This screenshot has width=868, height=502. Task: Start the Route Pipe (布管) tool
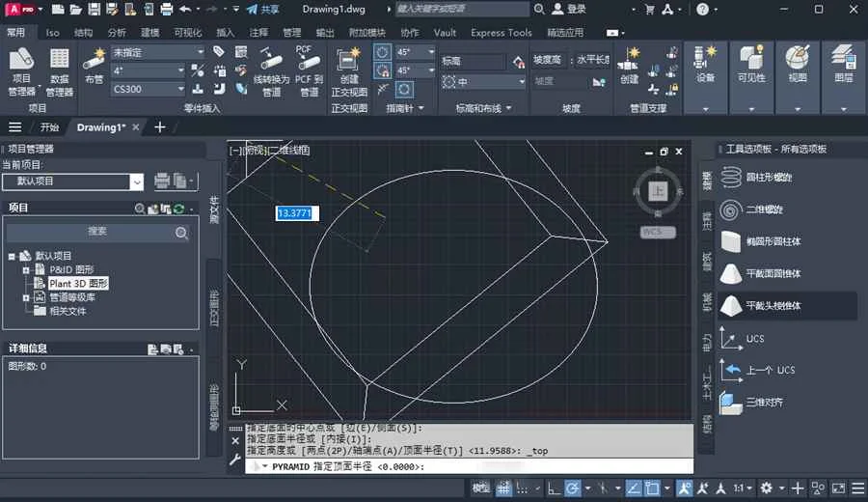pyautogui.click(x=95, y=66)
